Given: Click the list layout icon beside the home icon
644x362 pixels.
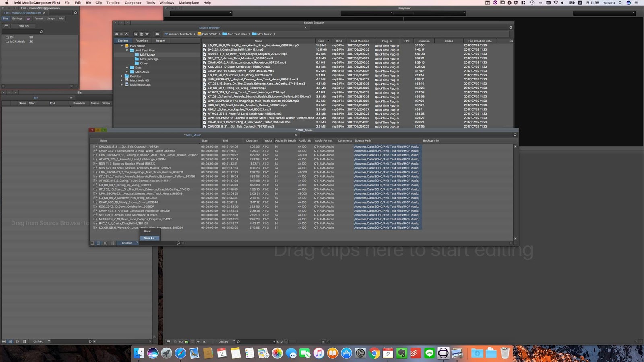Looking at the screenshot, I should 141,34.
